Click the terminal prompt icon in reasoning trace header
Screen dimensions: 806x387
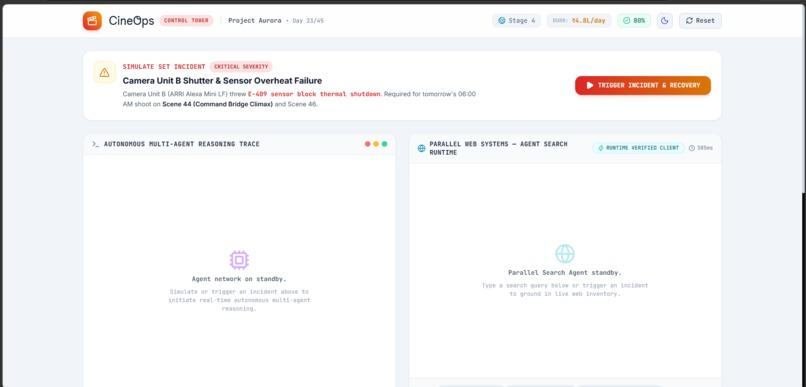(x=96, y=144)
